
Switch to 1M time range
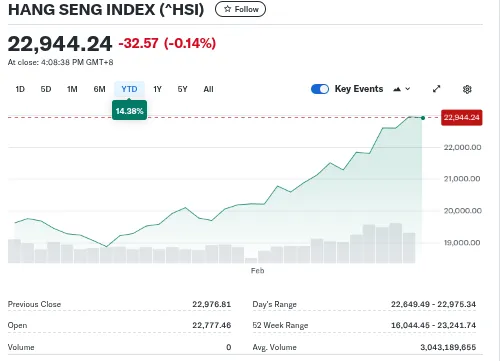pyautogui.click(x=72, y=89)
